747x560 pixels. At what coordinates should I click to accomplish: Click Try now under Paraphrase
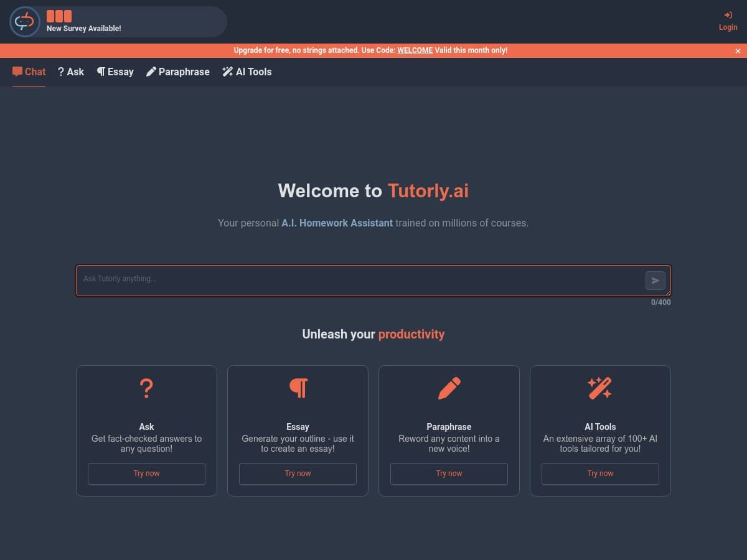click(449, 474)
